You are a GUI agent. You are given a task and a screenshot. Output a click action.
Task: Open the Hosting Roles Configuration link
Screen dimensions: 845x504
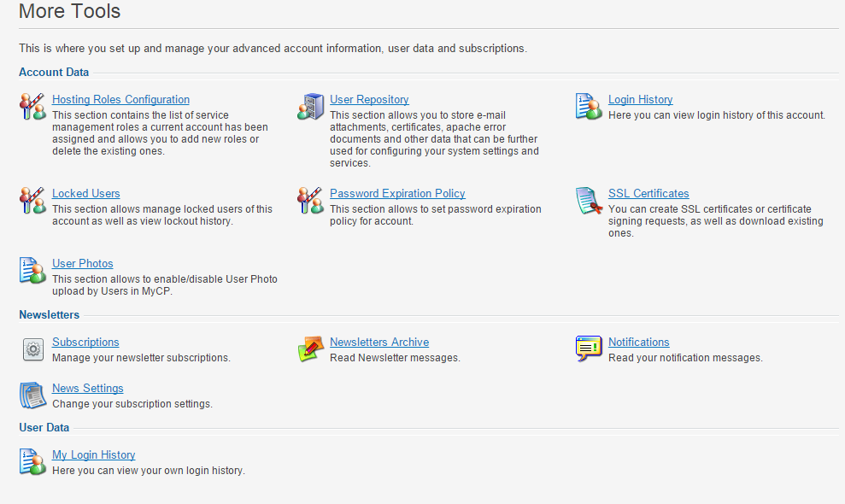[x=120, y=100]
